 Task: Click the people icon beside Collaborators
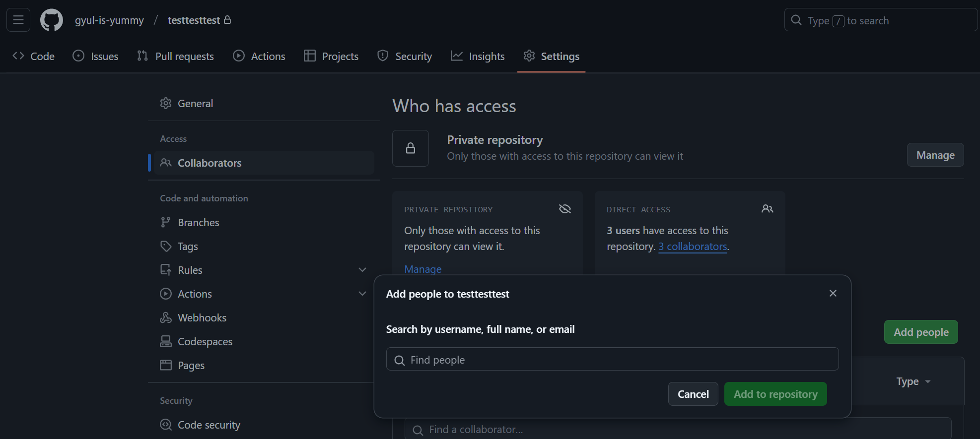tap(166, 163)
